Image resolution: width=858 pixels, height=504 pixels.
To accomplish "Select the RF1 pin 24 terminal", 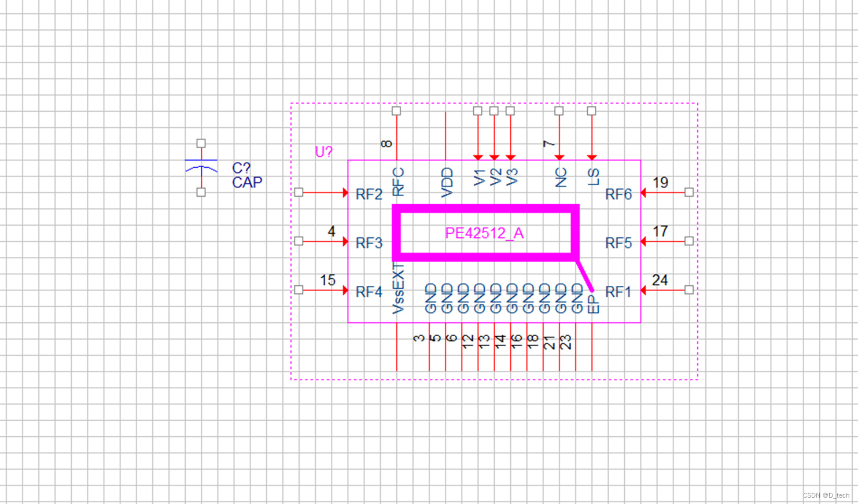I will (x=688, y=289).
